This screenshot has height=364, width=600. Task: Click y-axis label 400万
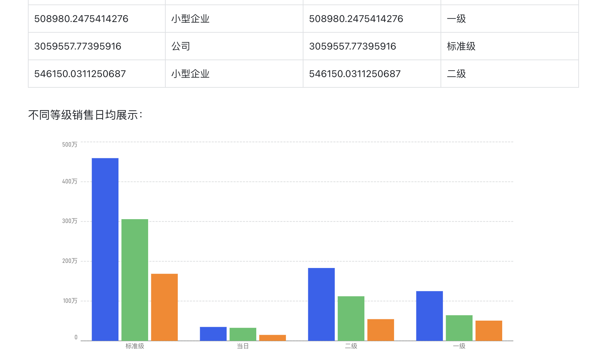click(70, 181)
